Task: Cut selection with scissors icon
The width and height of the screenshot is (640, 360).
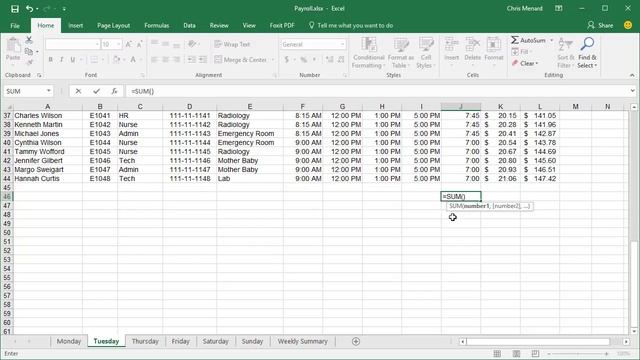Action: point(29,40)
